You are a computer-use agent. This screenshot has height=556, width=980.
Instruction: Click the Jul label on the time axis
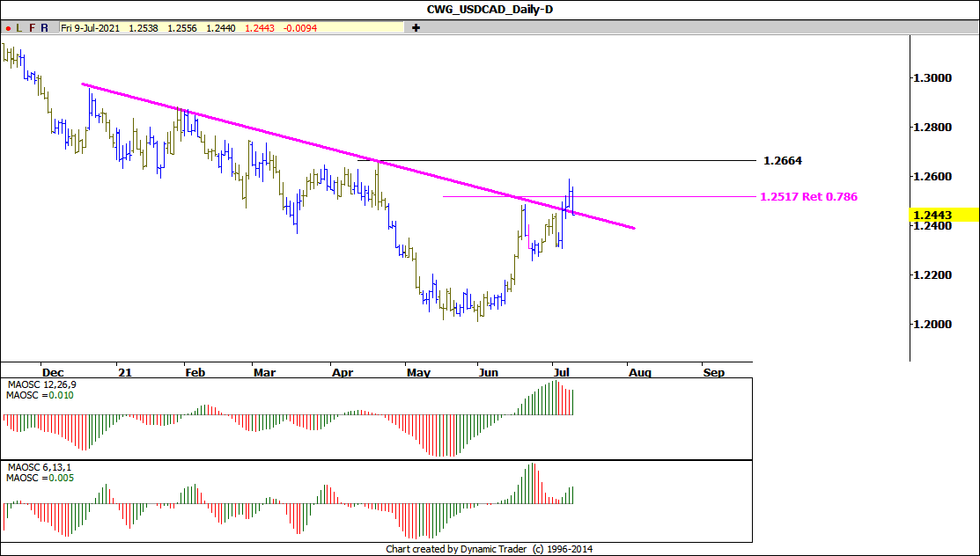click(x=562, y=372)
